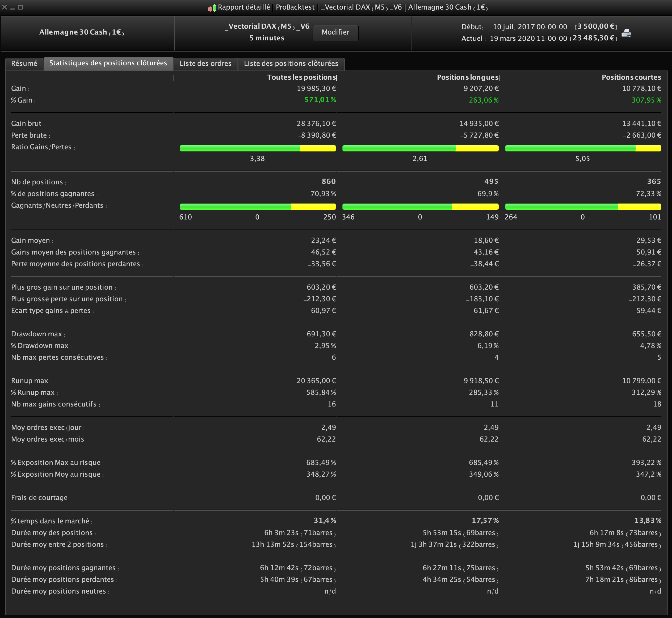Click Ratio Gains/Pertes bar under Positions courtes
672x618 pixels.
[583, 148]
